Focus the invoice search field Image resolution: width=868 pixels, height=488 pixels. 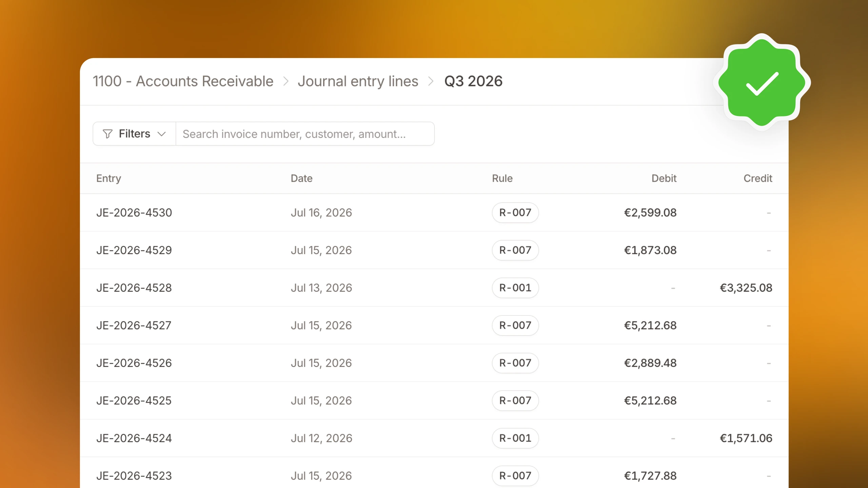[305, 134]
